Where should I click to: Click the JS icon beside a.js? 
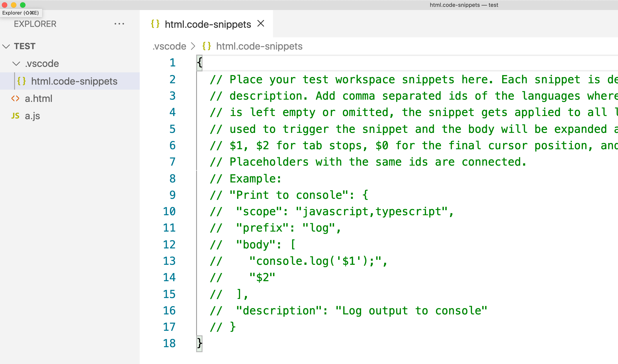pos(15,116)
